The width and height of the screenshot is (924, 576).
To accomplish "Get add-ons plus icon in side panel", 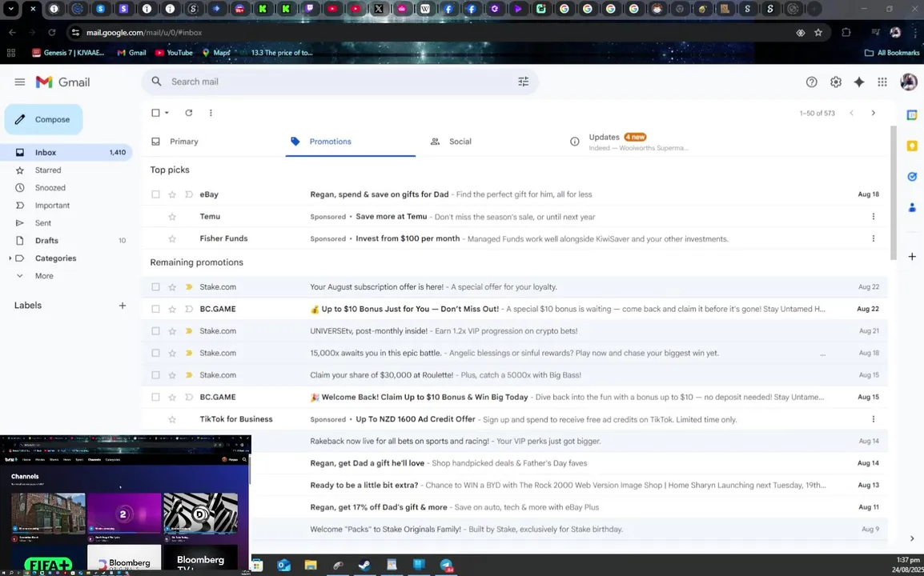I will point(912,256).
